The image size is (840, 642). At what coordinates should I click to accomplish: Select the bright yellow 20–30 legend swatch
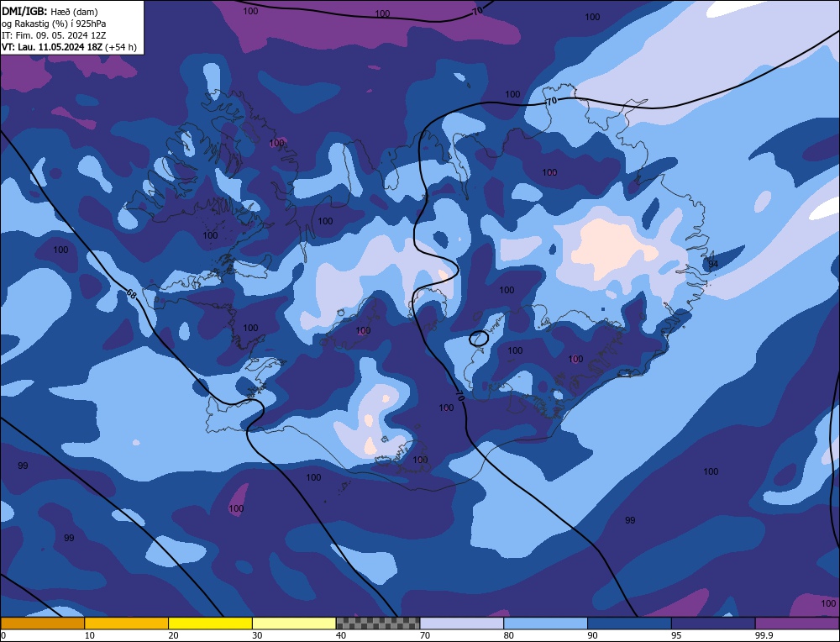tap(210, 623)
